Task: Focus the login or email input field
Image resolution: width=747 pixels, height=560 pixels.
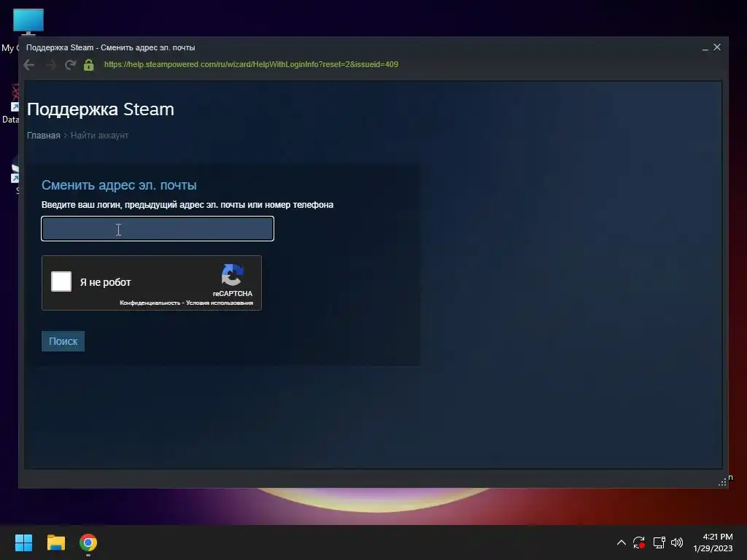Action: coord(158,228)
